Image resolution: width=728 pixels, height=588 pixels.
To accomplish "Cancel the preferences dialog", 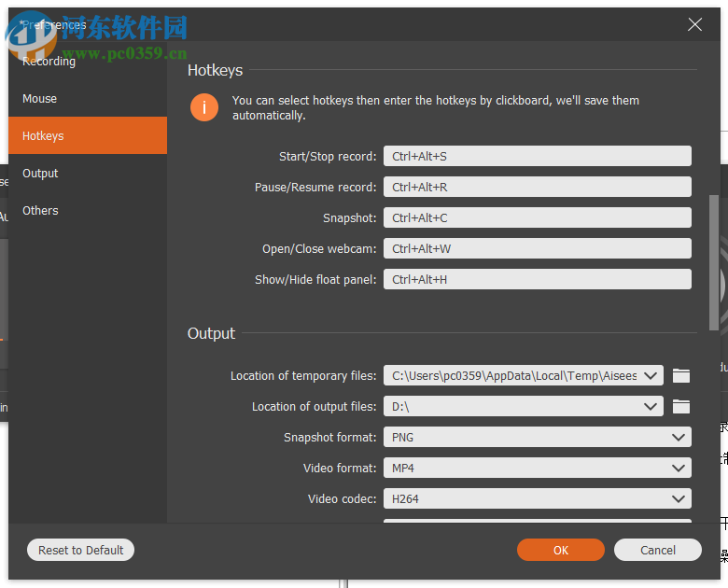I will click(657, 550).
